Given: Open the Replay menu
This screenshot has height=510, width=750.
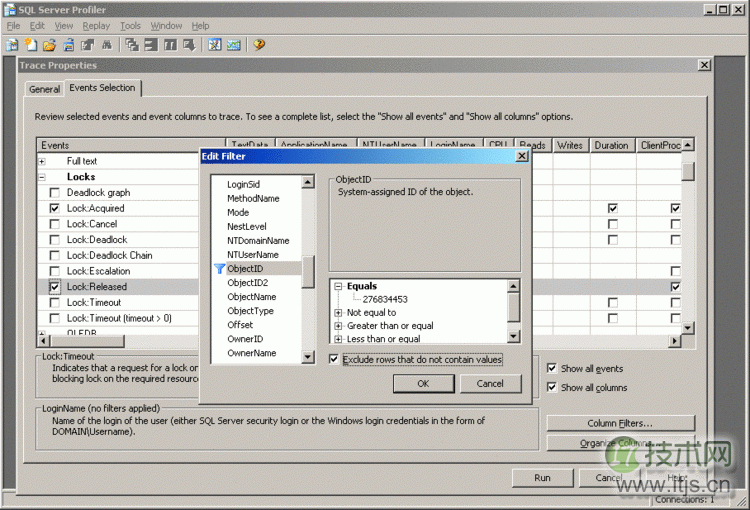Looking at the screenshot, I should point(96,26).
